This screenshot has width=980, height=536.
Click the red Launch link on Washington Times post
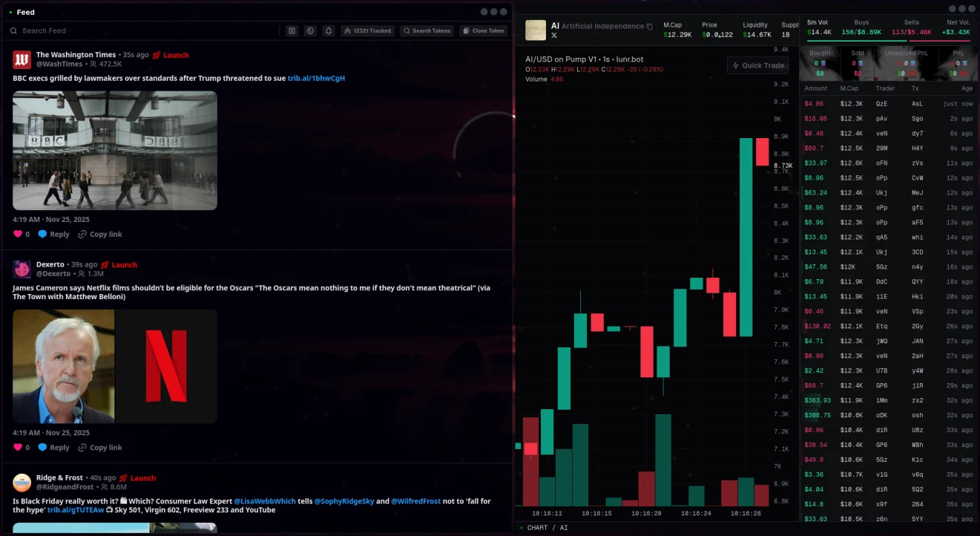pyautogui.click(x=171, y=55)
